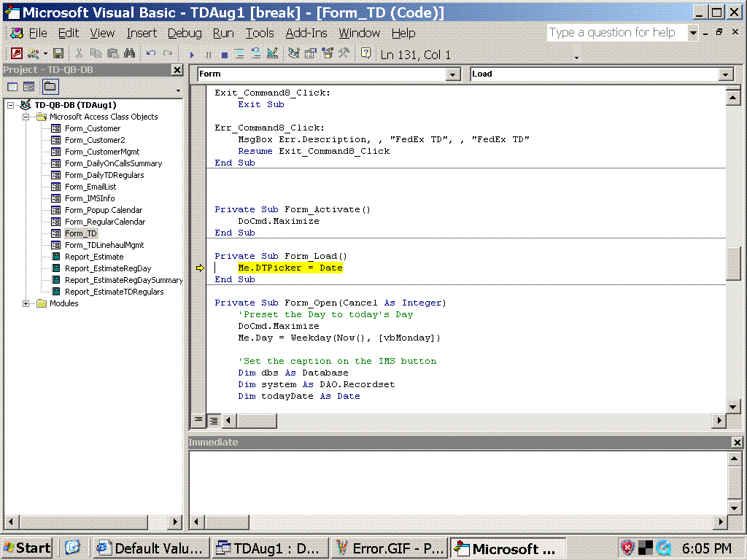Open the help question history dropdown
This screenshot has height=560, width=747.
tap(693, 33)
